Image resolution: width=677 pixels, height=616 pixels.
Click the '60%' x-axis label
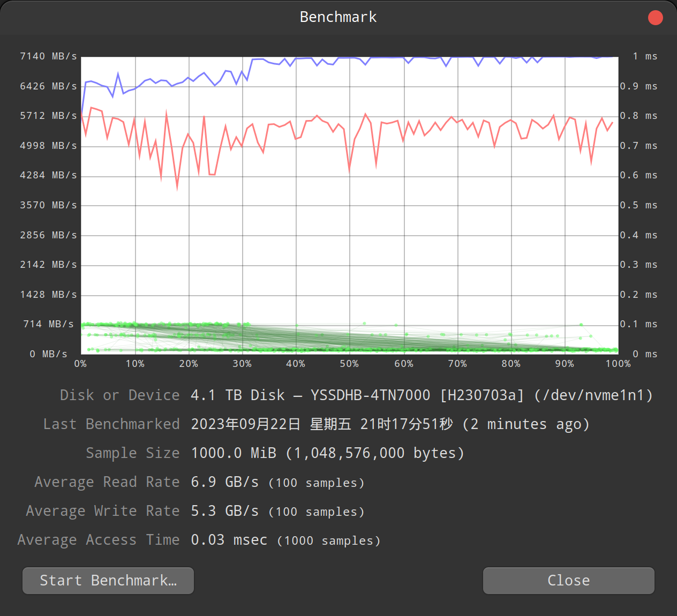click(x=404, y=364)
